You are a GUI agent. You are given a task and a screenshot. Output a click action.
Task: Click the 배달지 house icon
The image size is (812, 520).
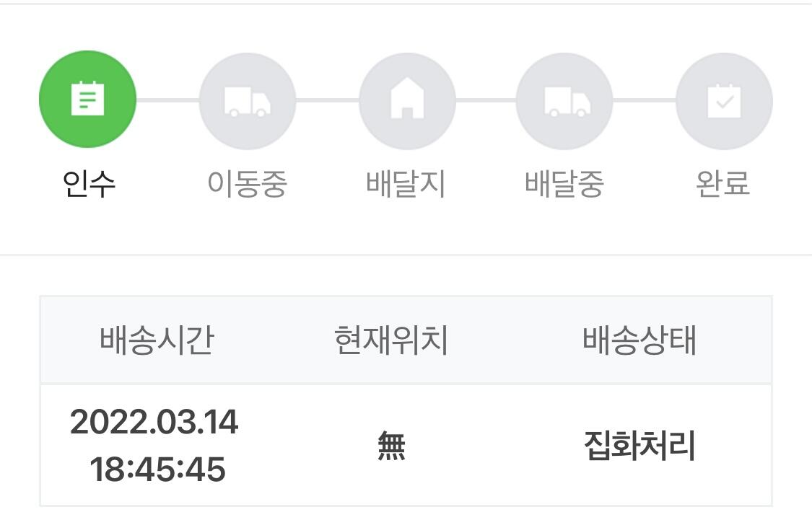pyautogui.click(x=407, y=101)
